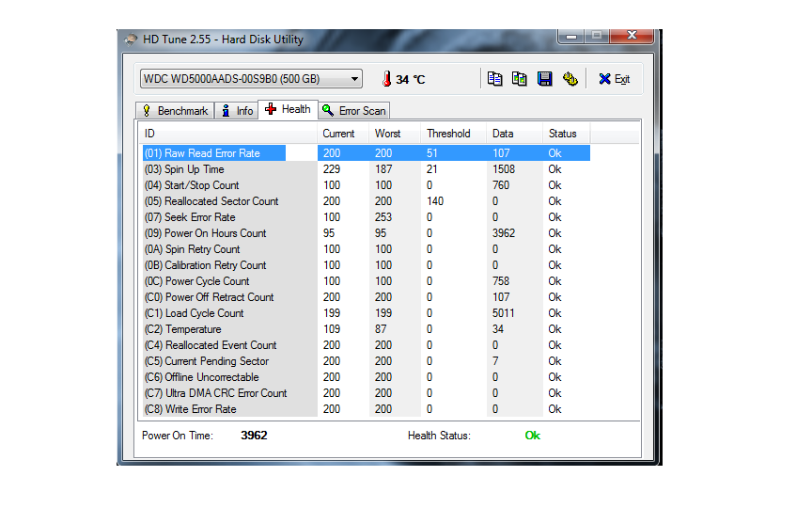Image resolution: width=812 pixels, height=508 pixels.
Task: Select the (C0) Power Off Retract Count row
Action: (x=367, y=297)
